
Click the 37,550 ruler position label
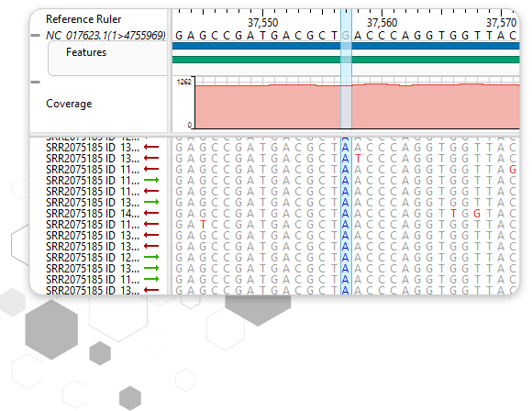(262, 23)
